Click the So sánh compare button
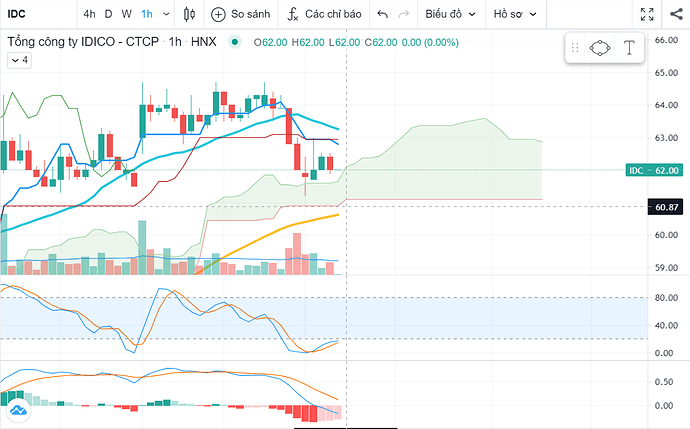 tap(241, 14)
